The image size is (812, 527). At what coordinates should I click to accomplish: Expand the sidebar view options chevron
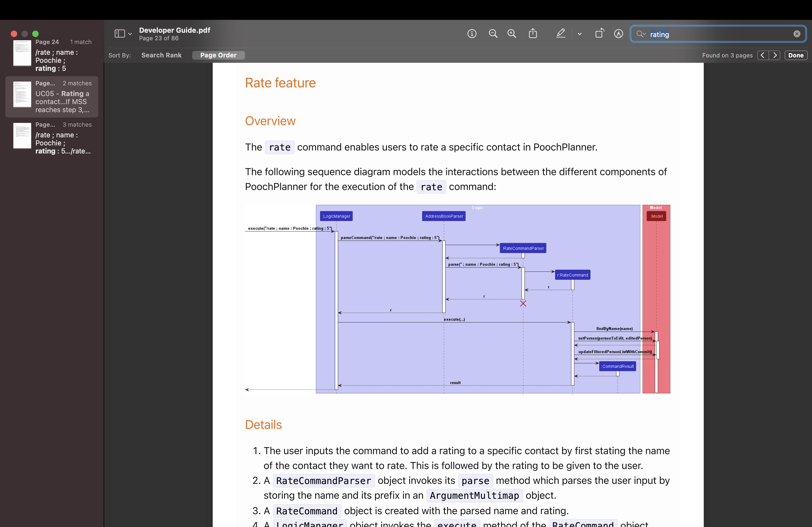pos(130,34)
